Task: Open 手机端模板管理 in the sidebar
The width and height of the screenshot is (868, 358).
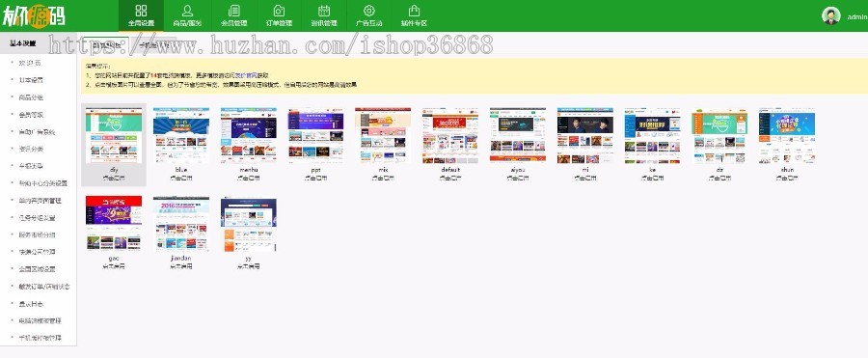Action: (x=40, y=338)
